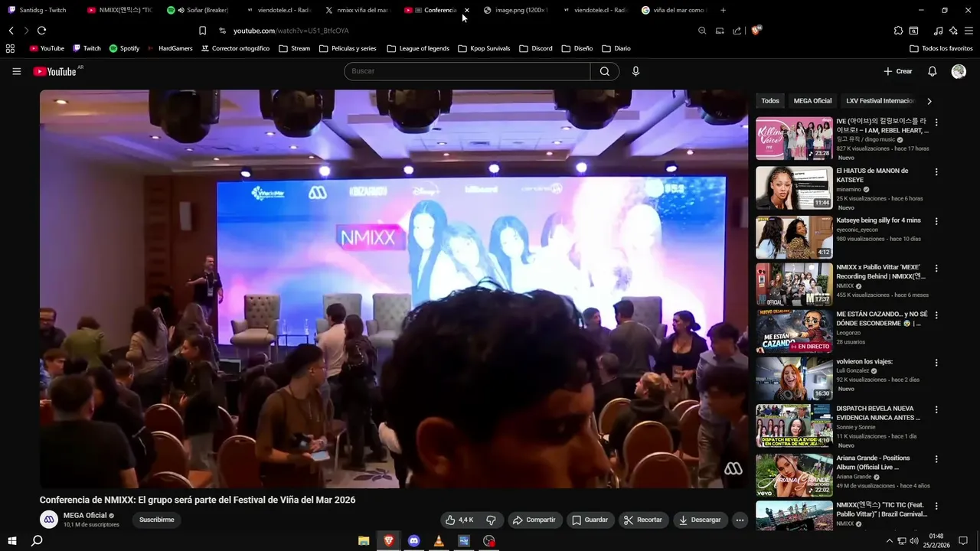Open the YouTube guide hamburger menu
The height and width of the screenshot is (551, 980).
click(x=16, y=71)
